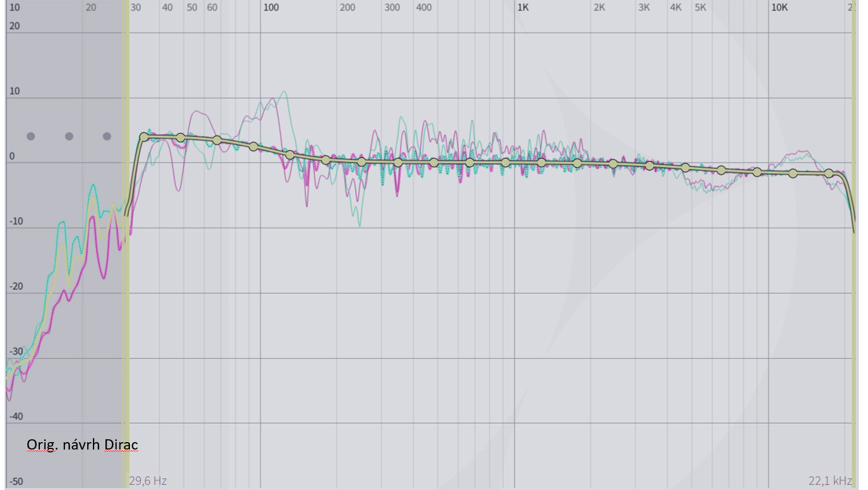Select control point between 40 and 50 Hz

click(x=181, y=137)
